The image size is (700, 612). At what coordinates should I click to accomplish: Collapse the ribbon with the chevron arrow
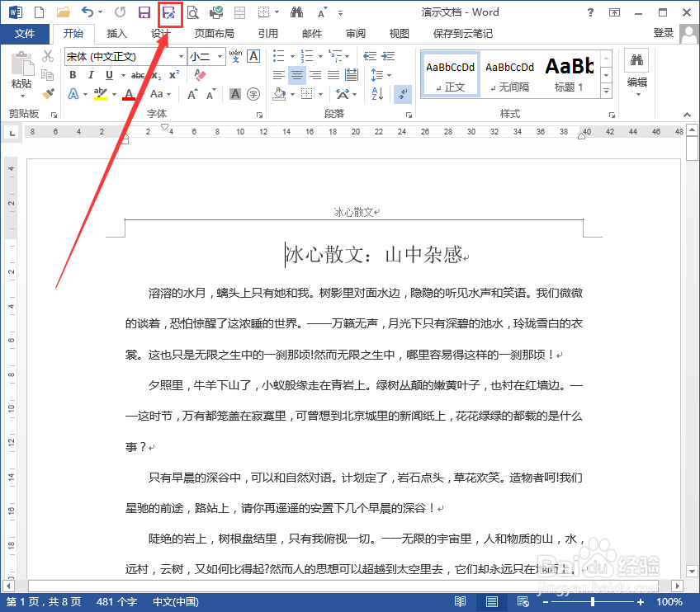coord(687,115)
